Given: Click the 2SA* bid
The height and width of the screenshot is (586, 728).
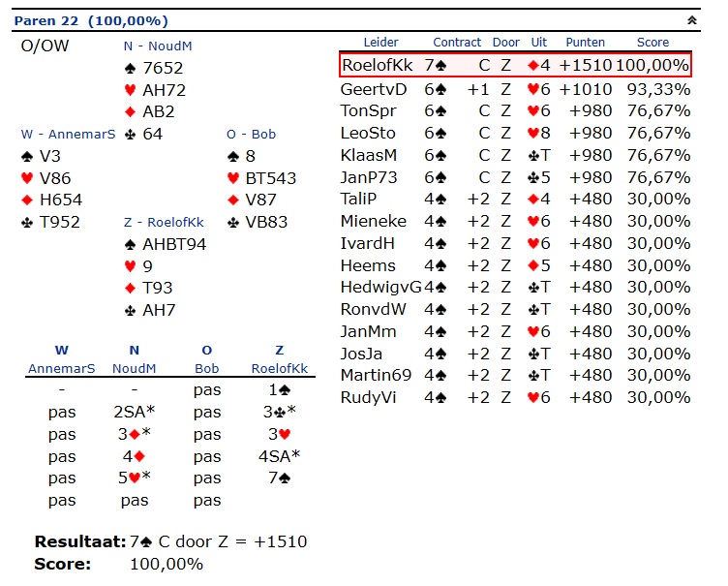Looking at the screenshot, I should (x=135, y=412).
